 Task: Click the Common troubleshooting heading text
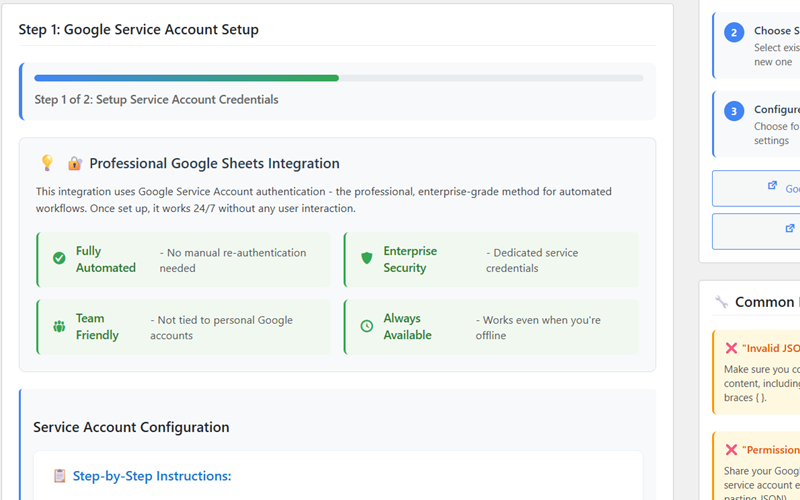pyautogui.click(x=767, y=302)
